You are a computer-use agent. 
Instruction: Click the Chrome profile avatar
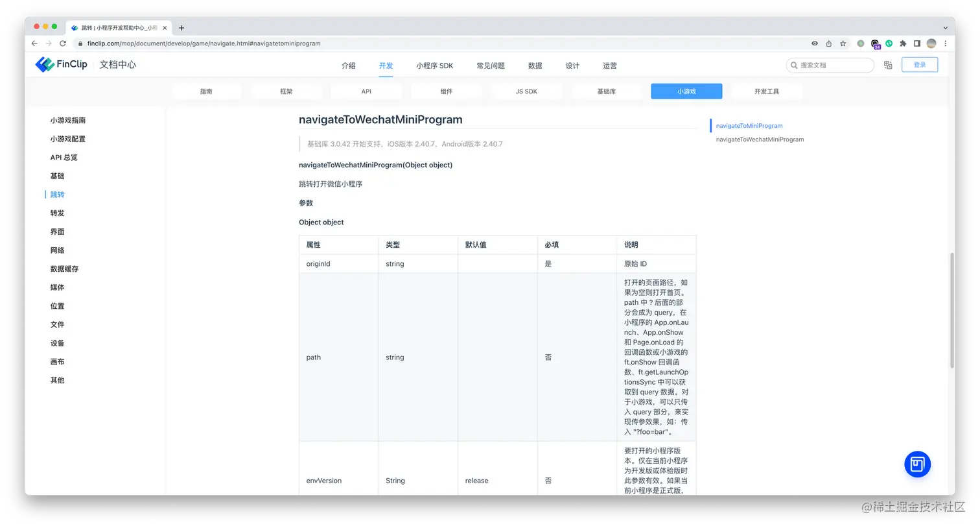point(931,43)
